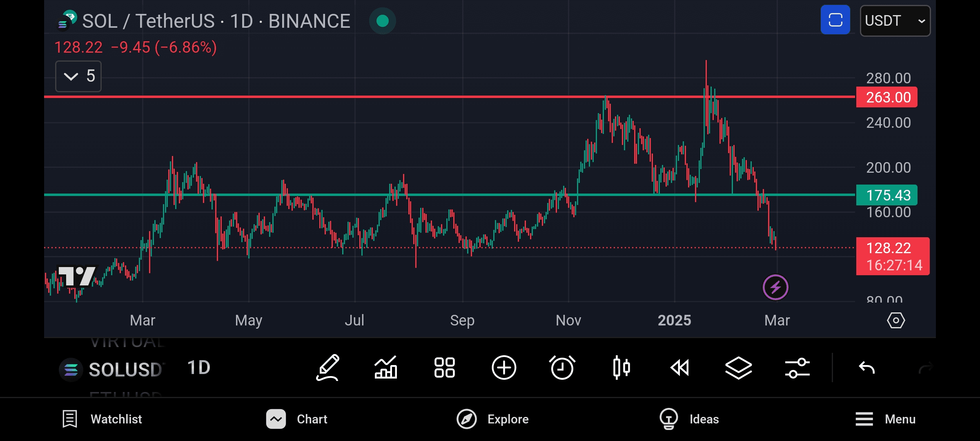Change chart type via candlestick icon

[x=621, y=367]
